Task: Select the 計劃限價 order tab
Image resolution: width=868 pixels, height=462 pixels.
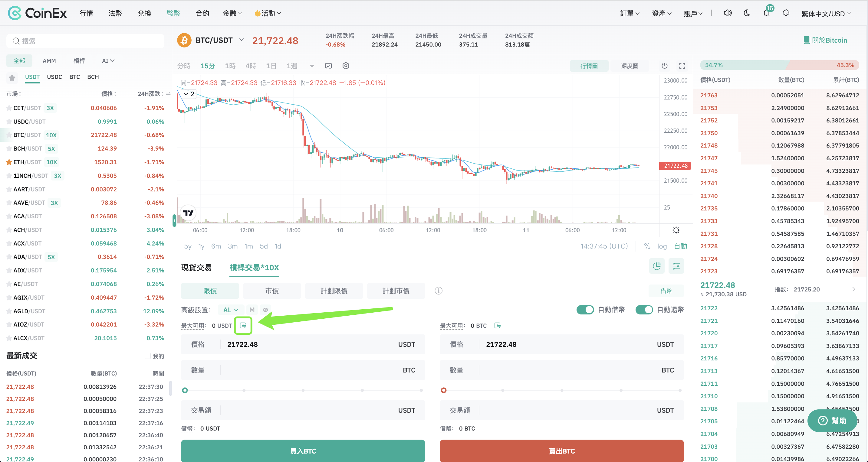Action: pos(334,291)
